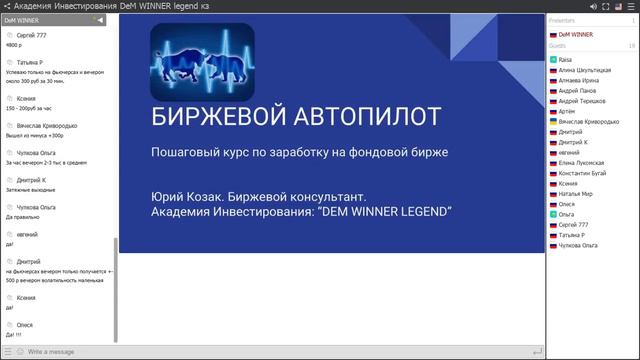Click the chat scrollbar thumb
Image resolution: width=640 pixels, height=360 pixels.
point(116,290)
